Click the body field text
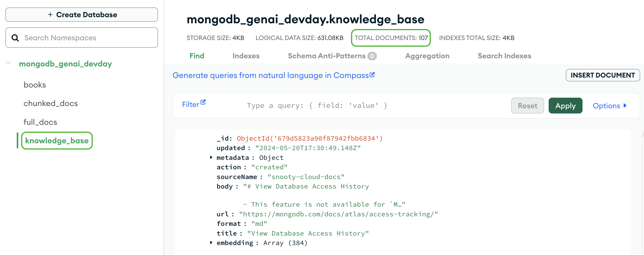 click(324, 195)
